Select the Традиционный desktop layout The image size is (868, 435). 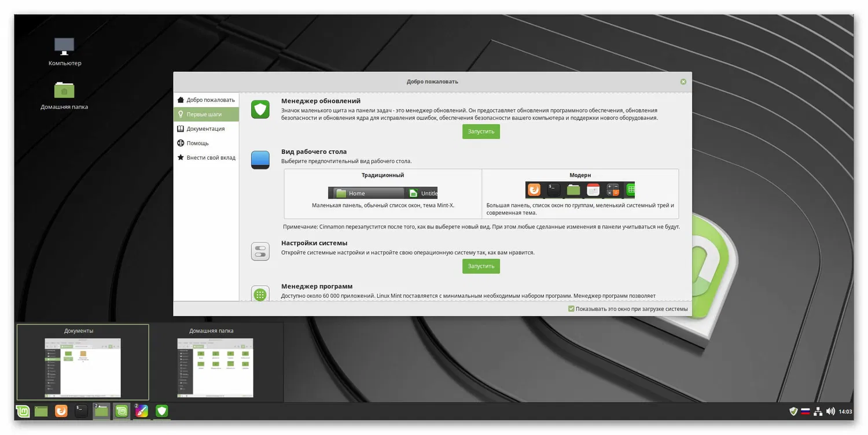pos(383,193)
